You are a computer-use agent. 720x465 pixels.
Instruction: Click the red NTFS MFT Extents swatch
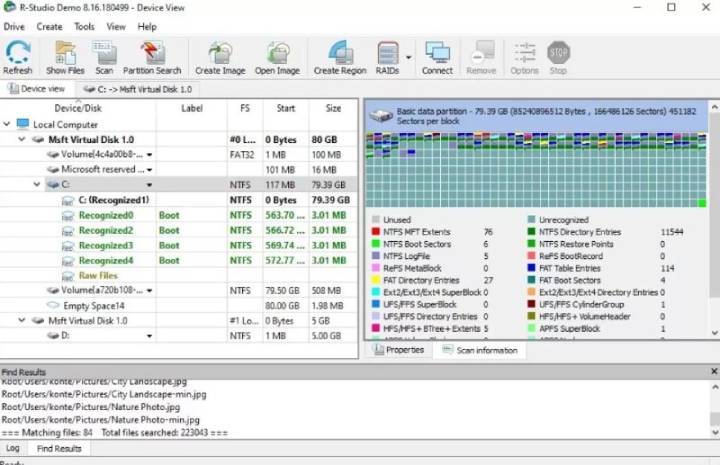[x=376, y=232]
